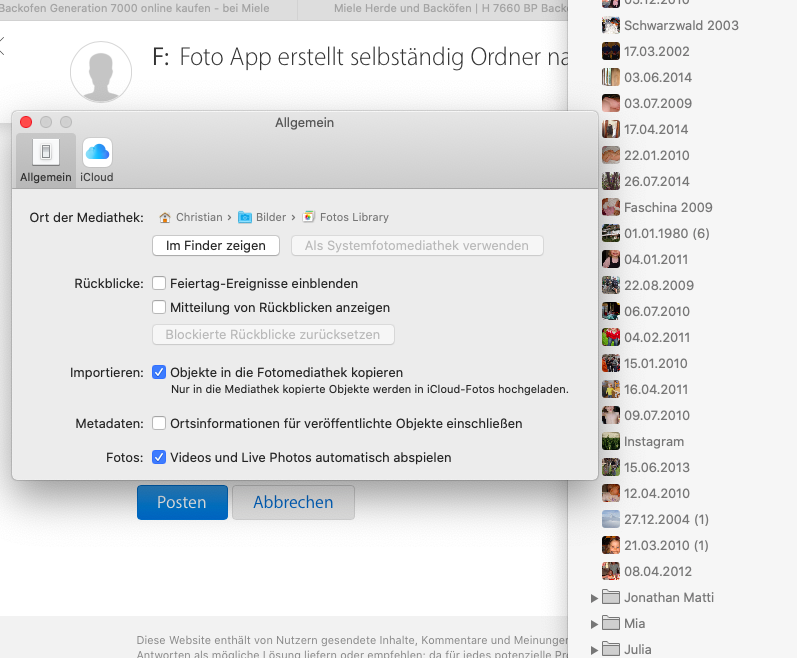Click the Bilder folder icon in path

[245, 217]
